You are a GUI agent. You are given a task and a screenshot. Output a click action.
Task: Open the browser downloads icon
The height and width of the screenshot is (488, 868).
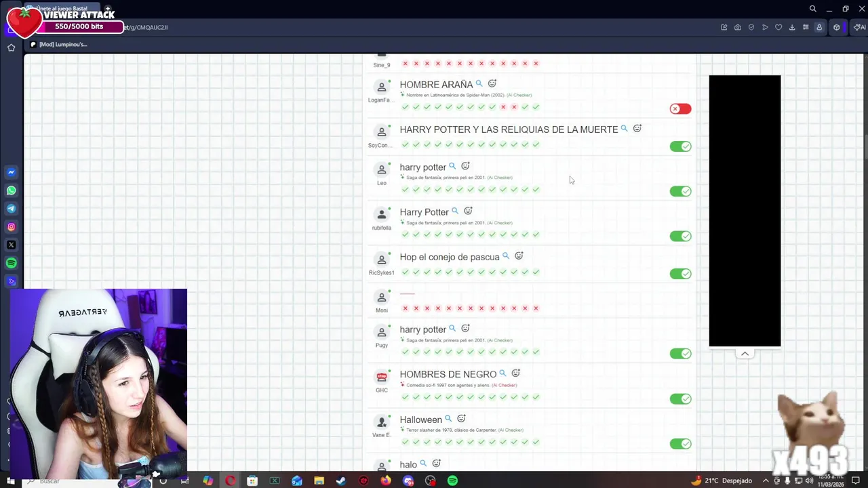tap(792, 27)
